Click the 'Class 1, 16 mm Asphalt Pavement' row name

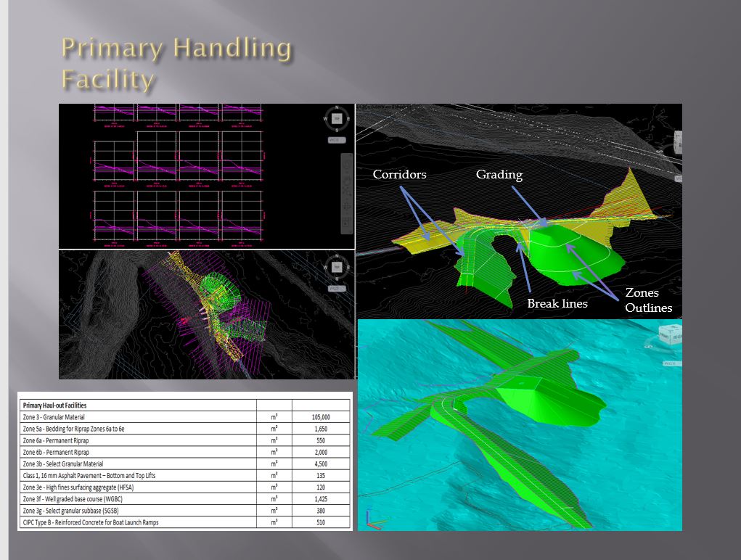(89, 475)
